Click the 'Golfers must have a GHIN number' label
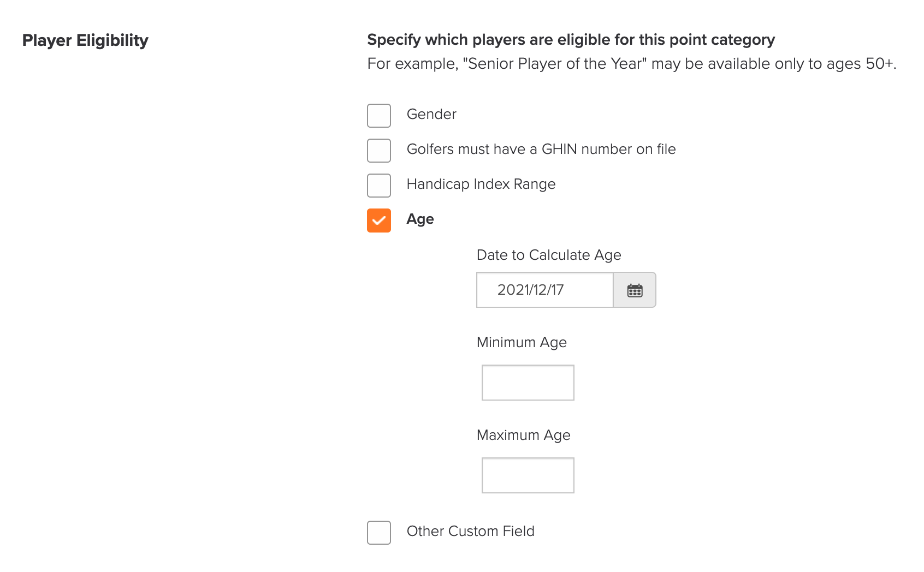 pyautogui.click(x=541, y=149)
